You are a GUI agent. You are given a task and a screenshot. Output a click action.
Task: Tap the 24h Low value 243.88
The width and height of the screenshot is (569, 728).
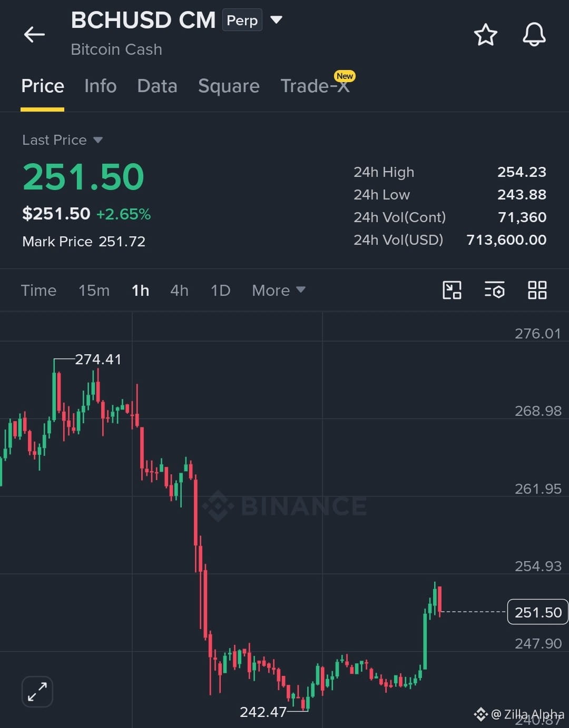point(522,195)
